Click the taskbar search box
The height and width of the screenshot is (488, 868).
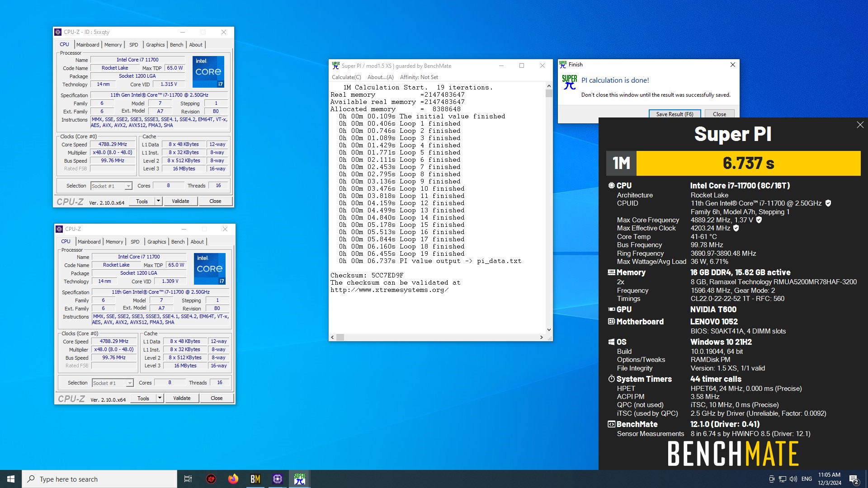pos(99,479)
